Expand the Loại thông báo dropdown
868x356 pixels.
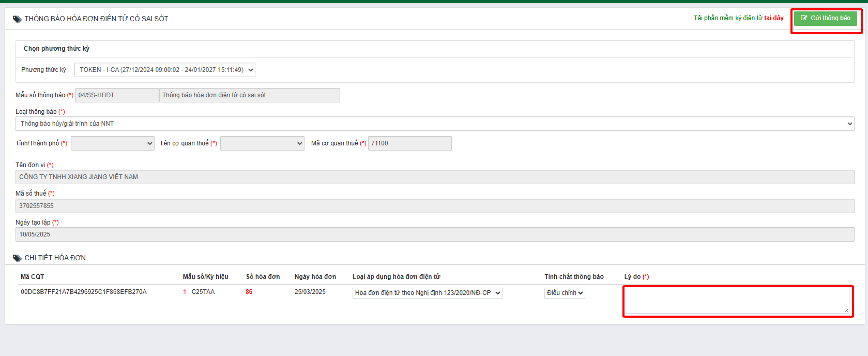click(434, 124)
